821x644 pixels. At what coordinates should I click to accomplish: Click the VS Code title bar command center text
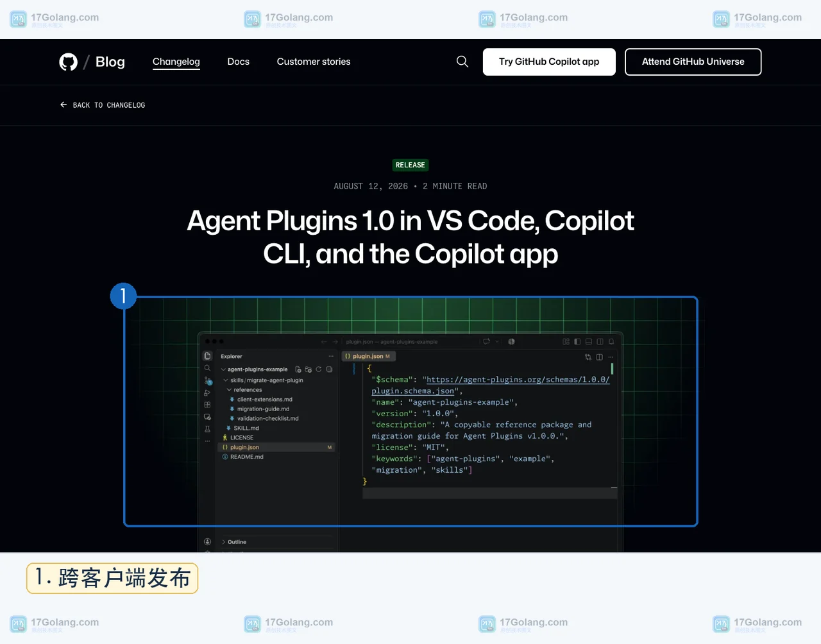click(x=392, y=342)
